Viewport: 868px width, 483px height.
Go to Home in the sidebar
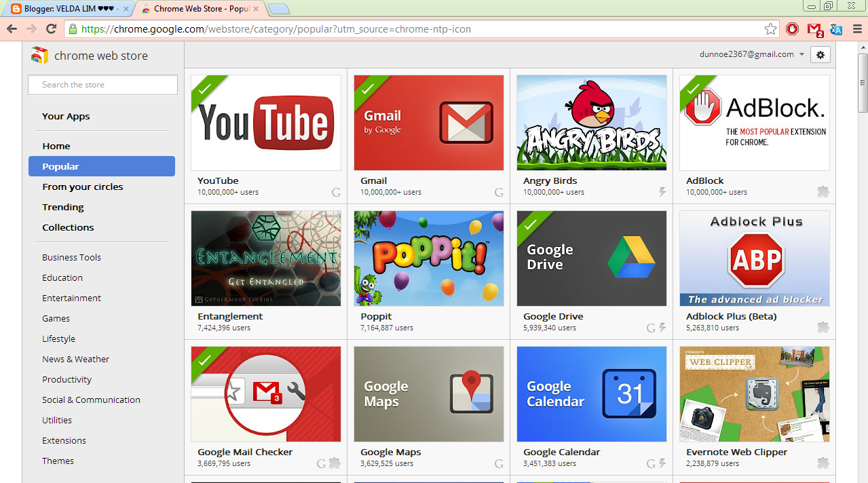tap(56, 146)
